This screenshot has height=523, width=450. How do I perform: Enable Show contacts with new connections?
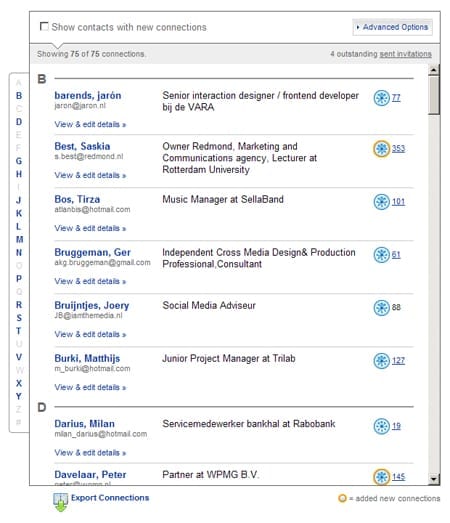coord(44,26)
